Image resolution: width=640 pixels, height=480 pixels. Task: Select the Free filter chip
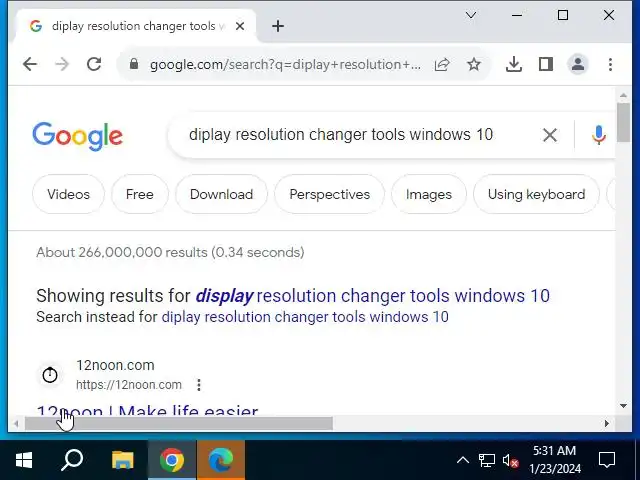click(x=140, y=194)
